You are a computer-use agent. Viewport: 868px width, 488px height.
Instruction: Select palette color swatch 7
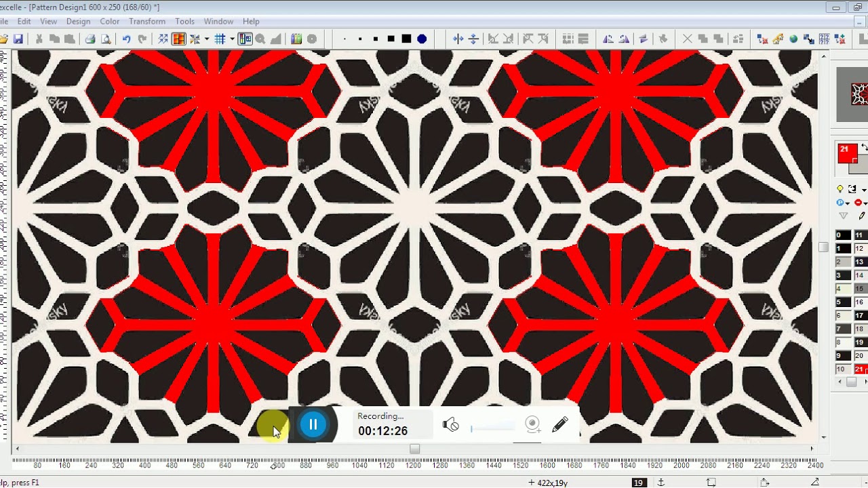pos(843,329)
